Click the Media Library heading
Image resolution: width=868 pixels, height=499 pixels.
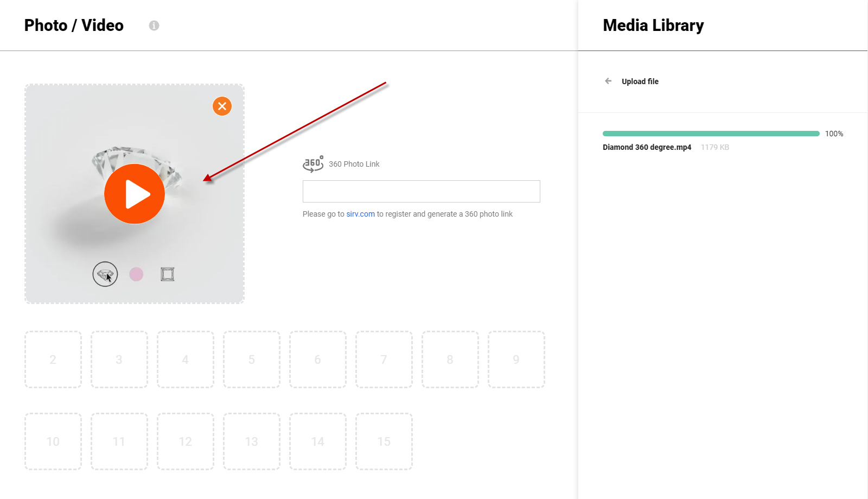tap(653, 26)
